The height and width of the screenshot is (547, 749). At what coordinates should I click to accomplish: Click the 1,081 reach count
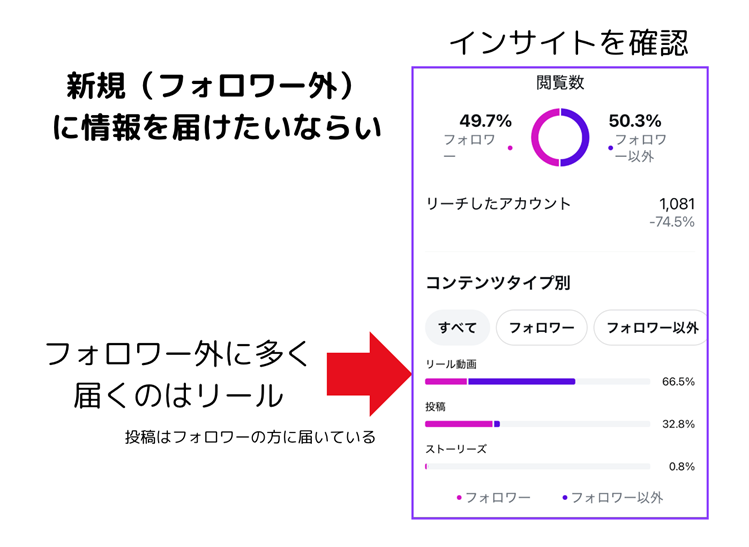coord(676,204)
